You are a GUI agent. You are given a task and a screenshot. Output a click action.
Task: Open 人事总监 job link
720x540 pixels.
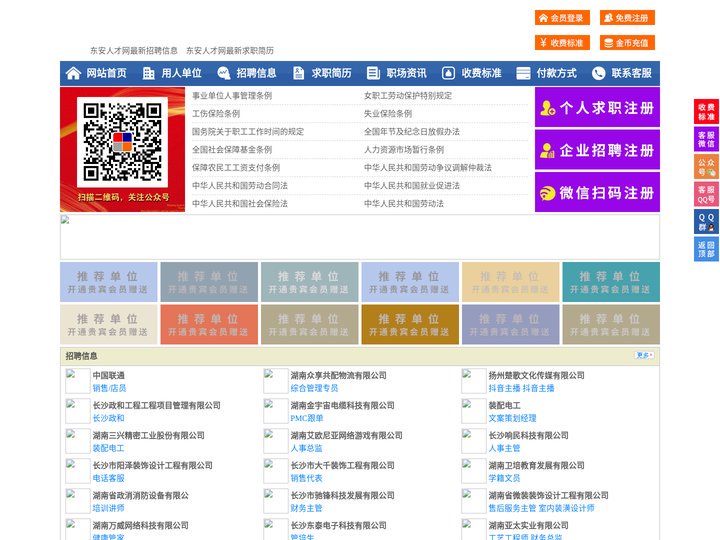pyautogui.click(x=306, y=448)
